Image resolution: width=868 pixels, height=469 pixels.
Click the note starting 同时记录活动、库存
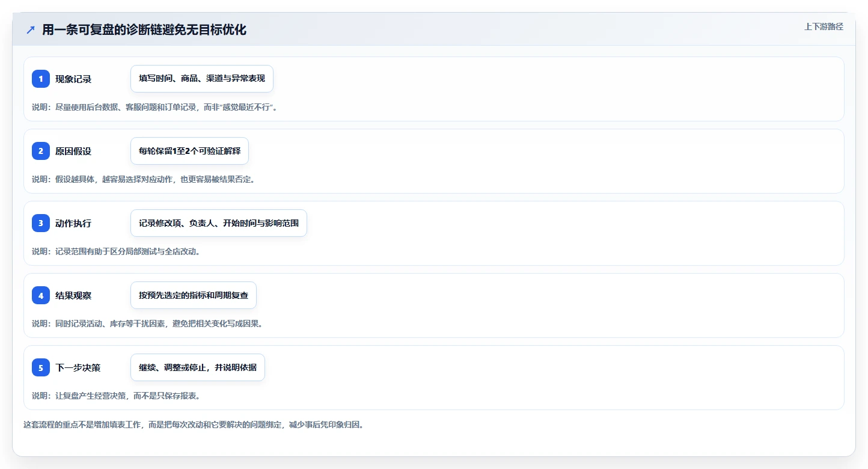147,323
